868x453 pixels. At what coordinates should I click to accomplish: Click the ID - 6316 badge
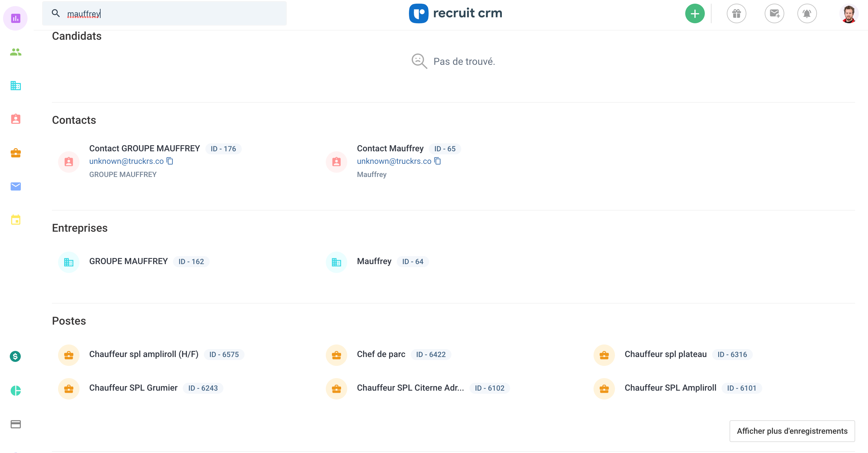(732, 355)
